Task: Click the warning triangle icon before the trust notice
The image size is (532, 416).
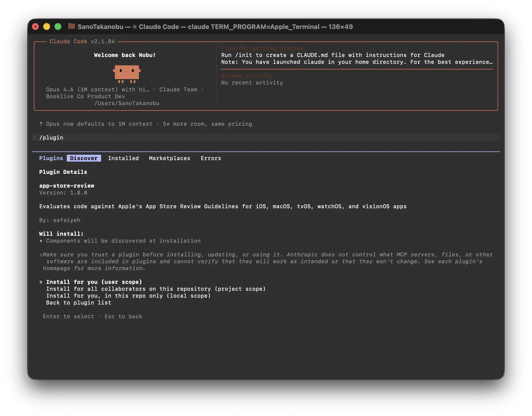Action: click(41, 255)
